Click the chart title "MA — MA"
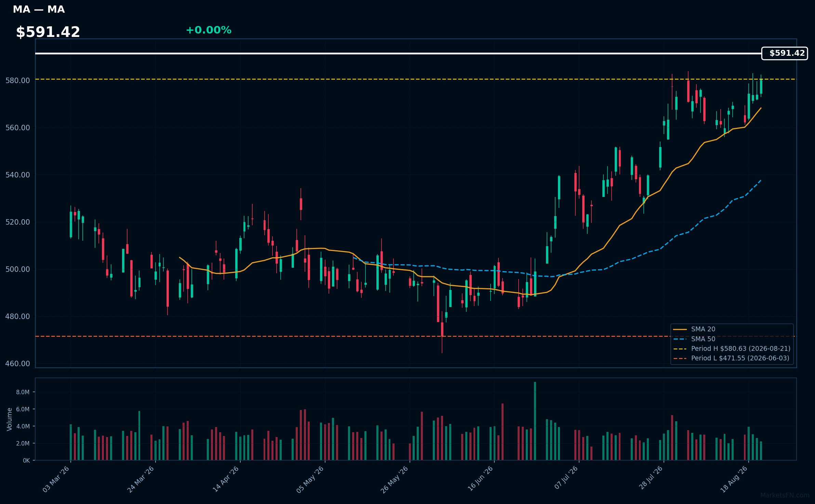Screen dimensions: 815x504 coord(39,10)
